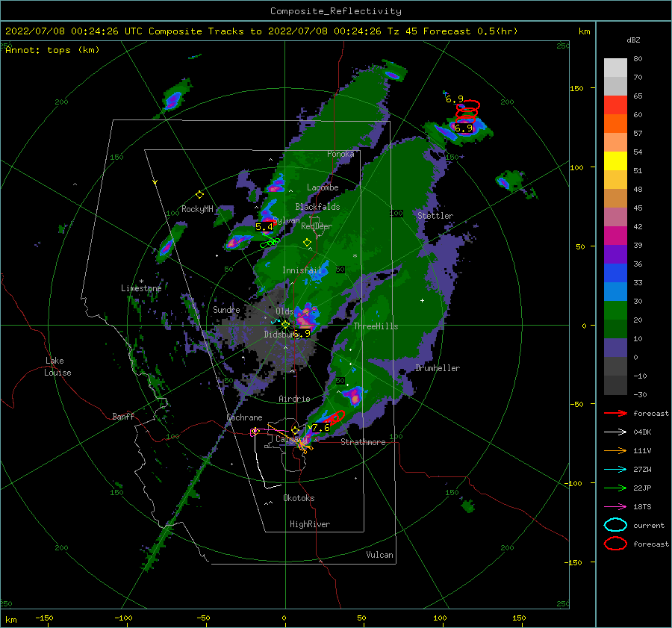Click the yellow 51-54 dBZ swatch
The image size is (672, 628).
(x=615, y=161)
